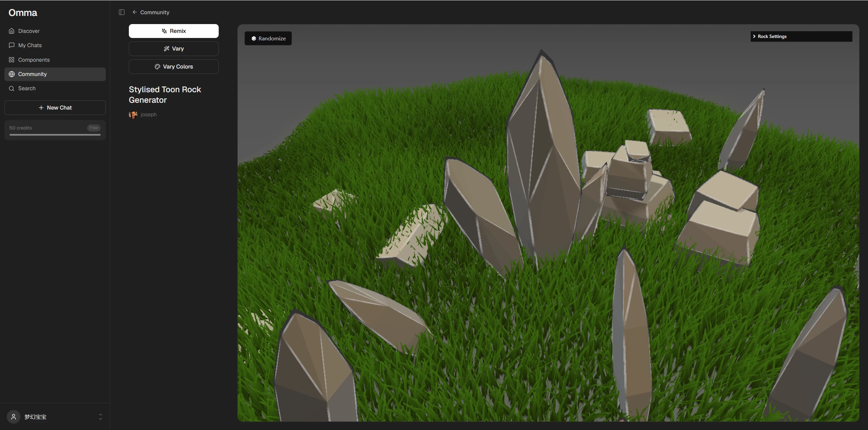
Task: Click the user profile avatar icon
Action: click(x=14, y=417)
